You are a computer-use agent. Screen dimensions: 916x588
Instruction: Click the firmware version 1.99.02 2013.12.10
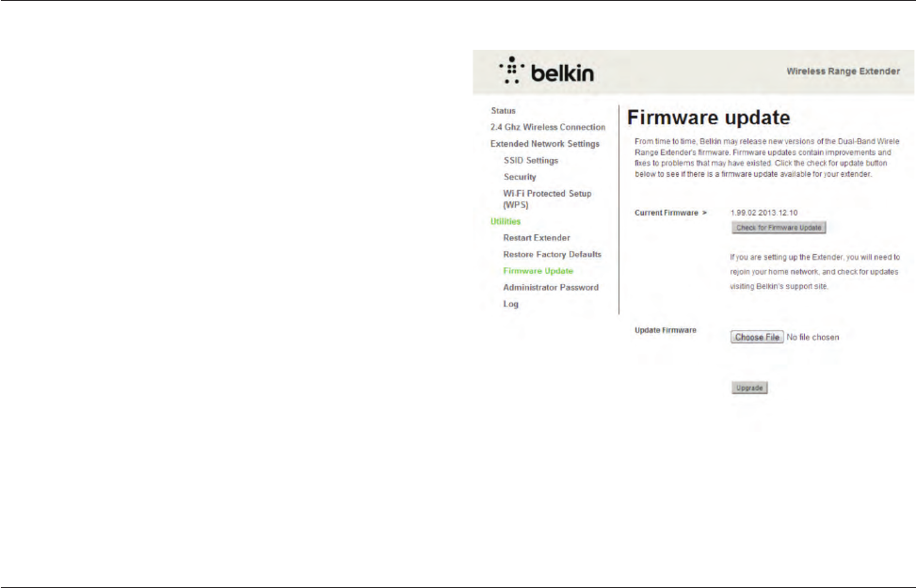pos(764,214)
